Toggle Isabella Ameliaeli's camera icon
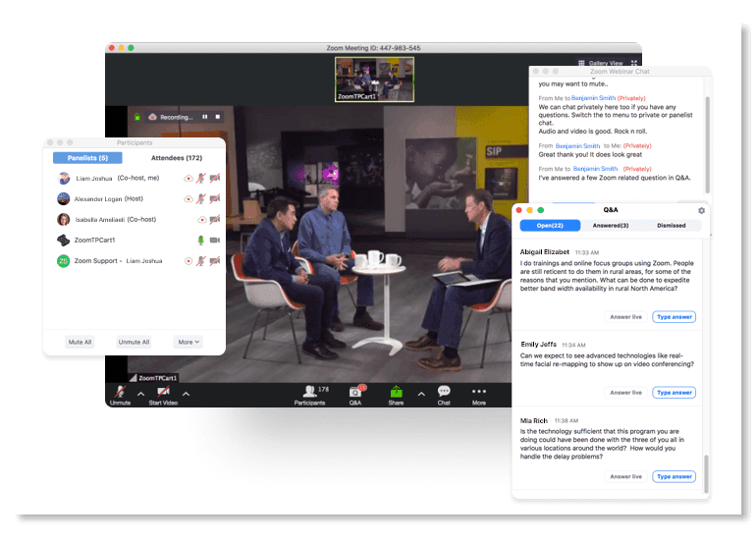Screen dimensions: 756x542 coord(214,219)
